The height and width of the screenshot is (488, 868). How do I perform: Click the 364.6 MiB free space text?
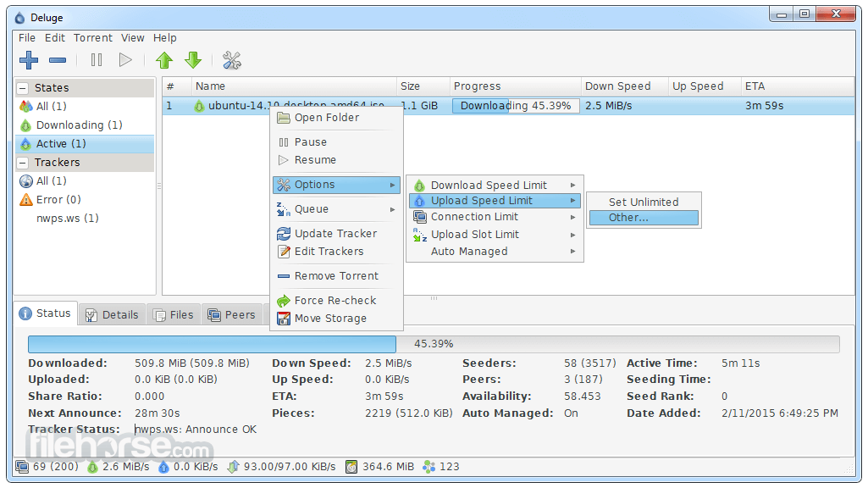click(x=388, y=467)
